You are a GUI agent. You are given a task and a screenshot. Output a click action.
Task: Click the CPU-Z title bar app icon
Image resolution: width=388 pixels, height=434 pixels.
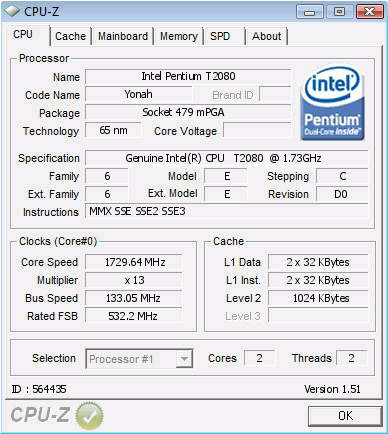(x=12, y=12)
